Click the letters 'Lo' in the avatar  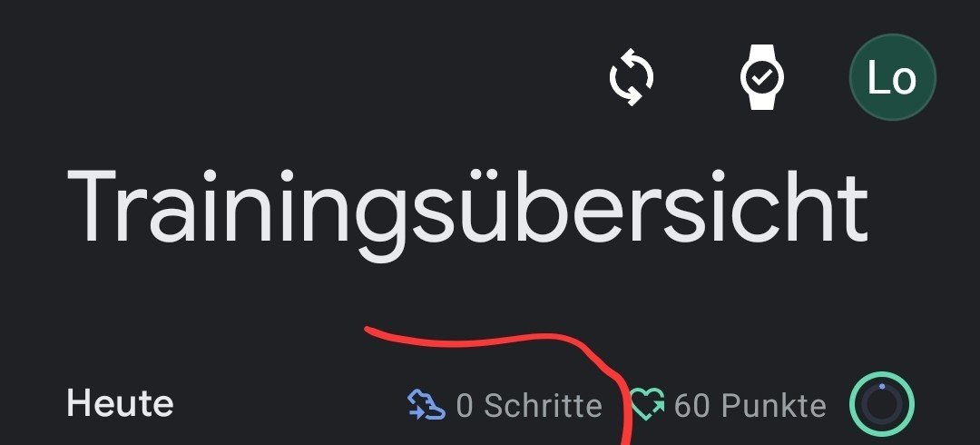tap(892, 78)
